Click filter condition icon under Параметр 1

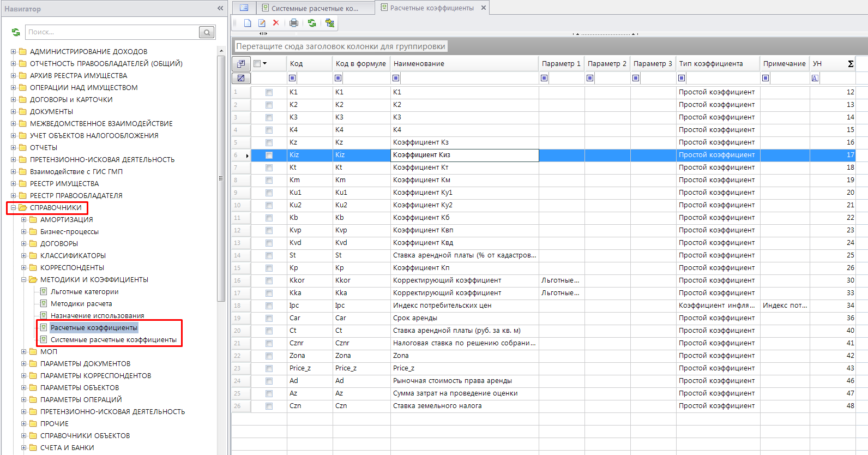544,78
